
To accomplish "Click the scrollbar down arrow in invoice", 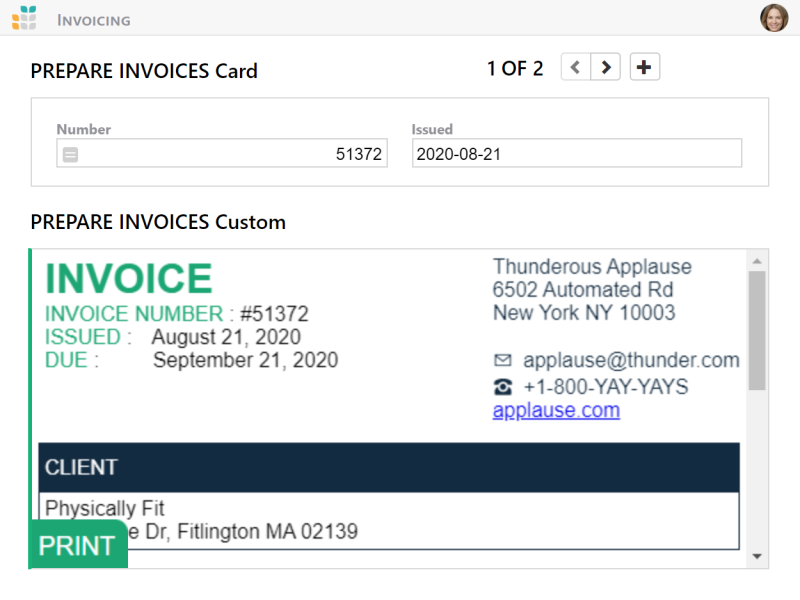I will click(757, 556).
